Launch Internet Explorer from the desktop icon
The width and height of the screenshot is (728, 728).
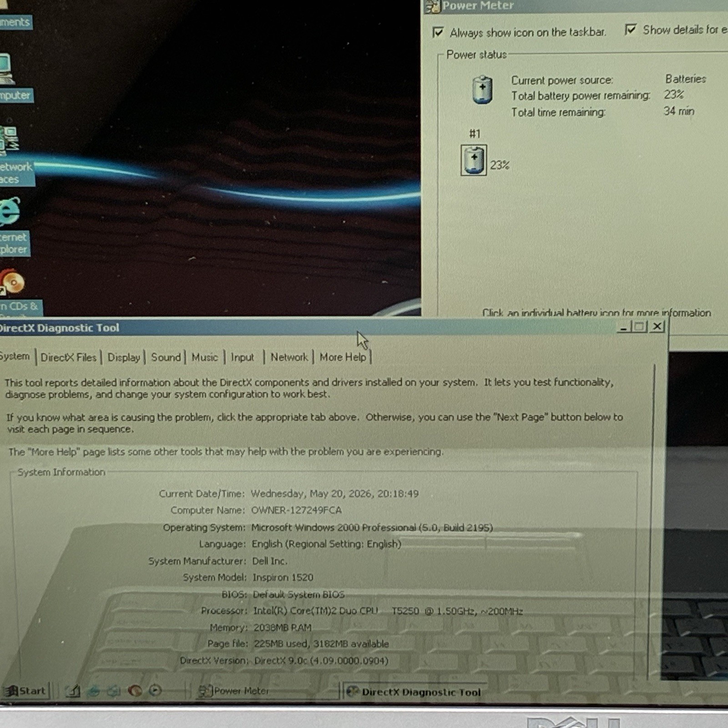(10, 211)
